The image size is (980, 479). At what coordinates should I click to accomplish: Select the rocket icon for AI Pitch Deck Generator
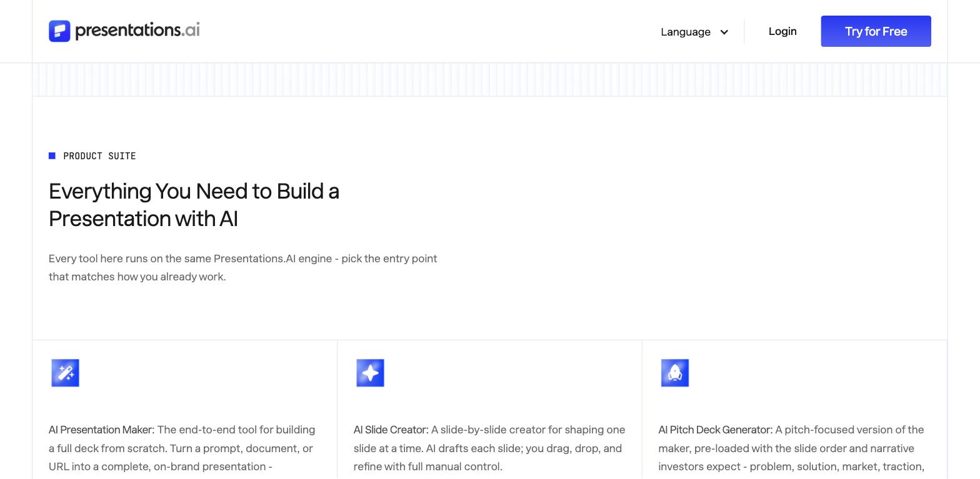[675, 373]
